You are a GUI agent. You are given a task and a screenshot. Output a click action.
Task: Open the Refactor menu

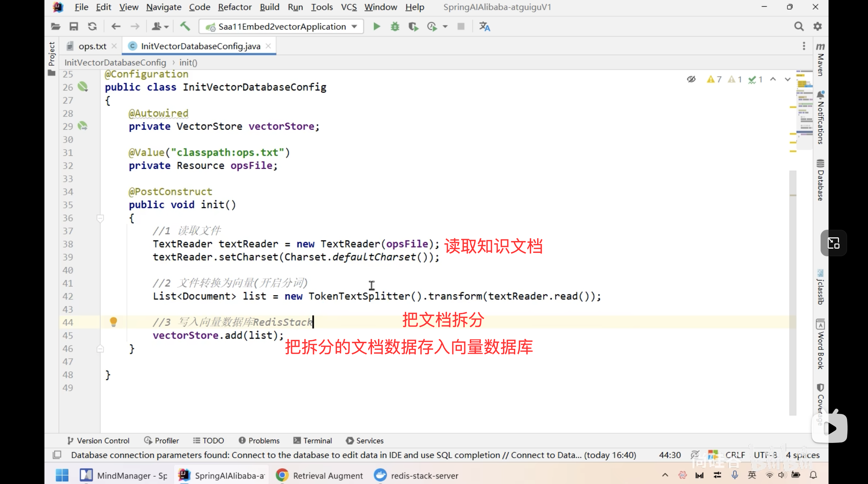pyautogui.click(x=234, y=7)
